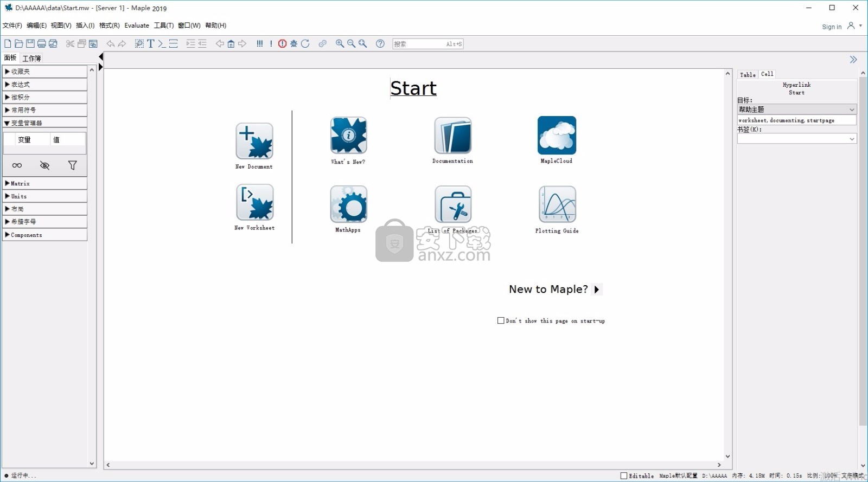Image resolution: width=868 pixels, height=482 pixels.
Task: Expand the New to Maple? arrow button
Action: (x=597, y=290)
